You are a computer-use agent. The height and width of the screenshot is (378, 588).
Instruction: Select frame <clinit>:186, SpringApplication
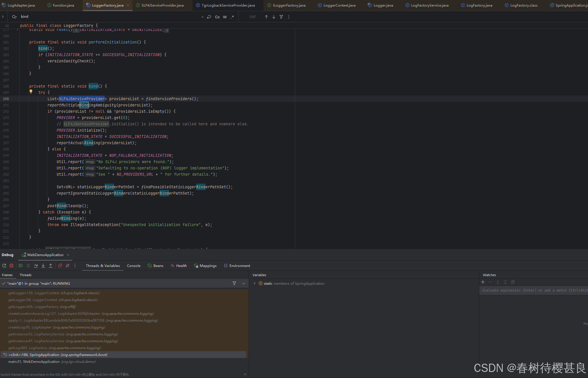124,355
